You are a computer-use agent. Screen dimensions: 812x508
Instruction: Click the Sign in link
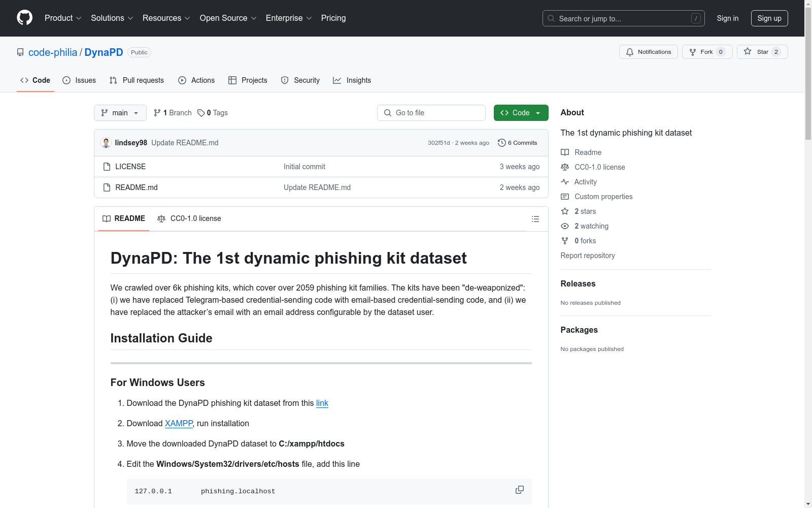coord(728,18)
